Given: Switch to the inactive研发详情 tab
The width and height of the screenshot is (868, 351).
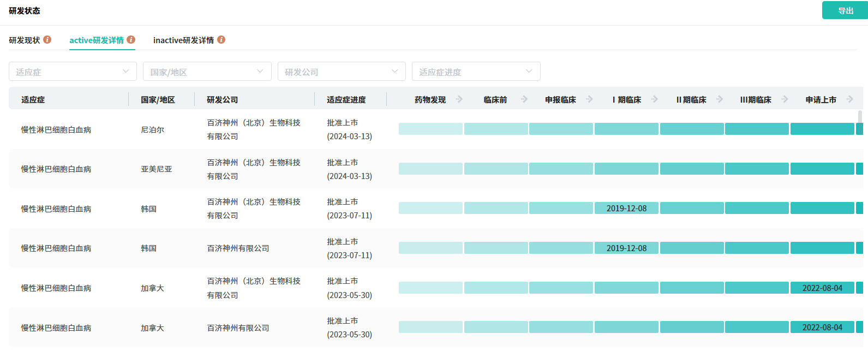Looking at the screenshot, I should (x=183, y=40).
